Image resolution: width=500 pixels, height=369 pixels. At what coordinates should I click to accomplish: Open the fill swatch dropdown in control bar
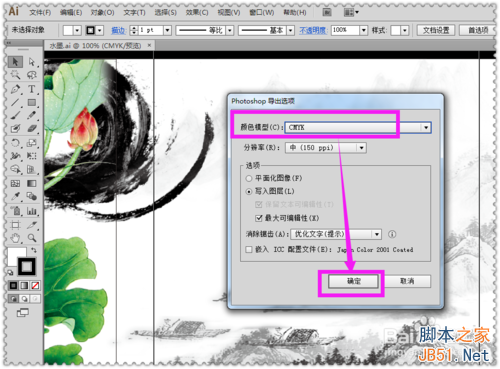click(x=77, y=31)
